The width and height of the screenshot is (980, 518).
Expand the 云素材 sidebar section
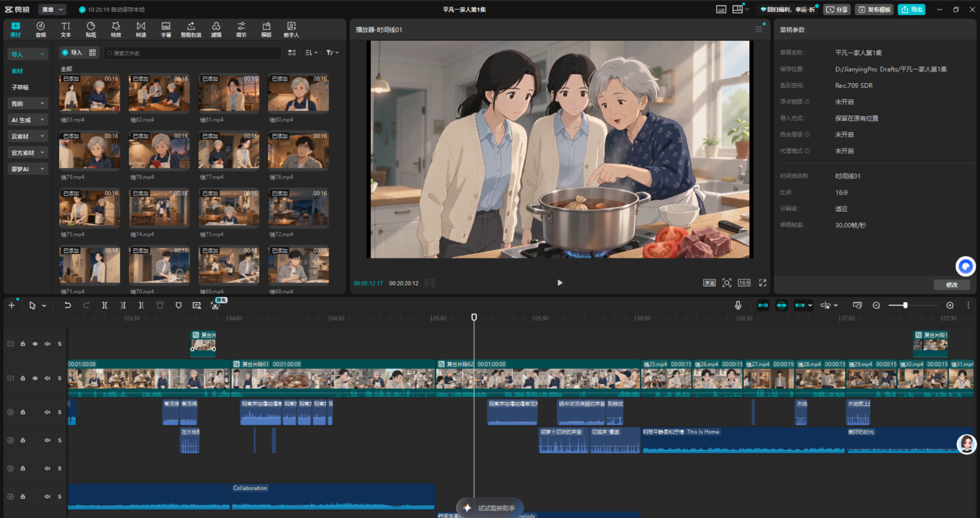(x=28, y=136)
